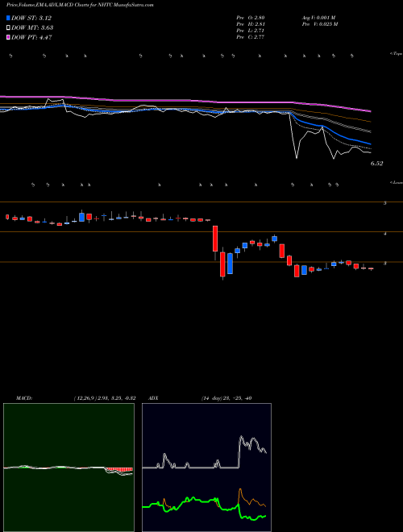
Task: Click the magenta long-term EMA line end
Action: tap(369, 110)
